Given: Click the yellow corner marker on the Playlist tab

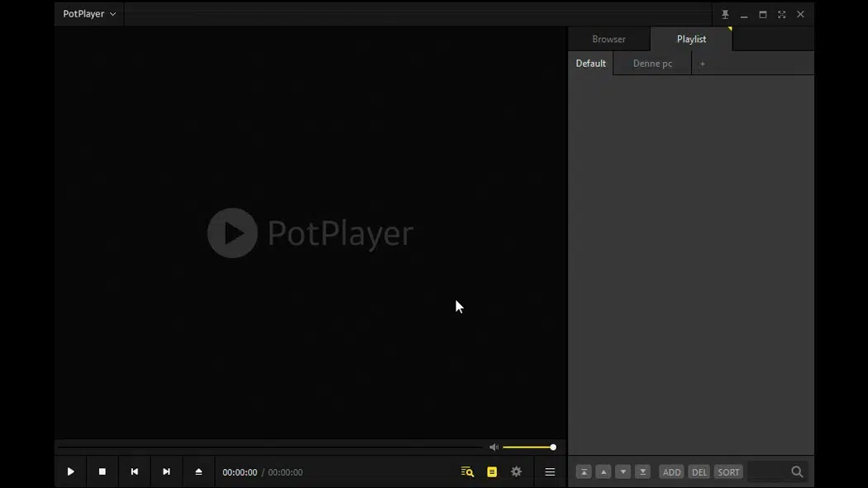Looking at the screenshot, I should pyautogui.click(x=730, y=29).
